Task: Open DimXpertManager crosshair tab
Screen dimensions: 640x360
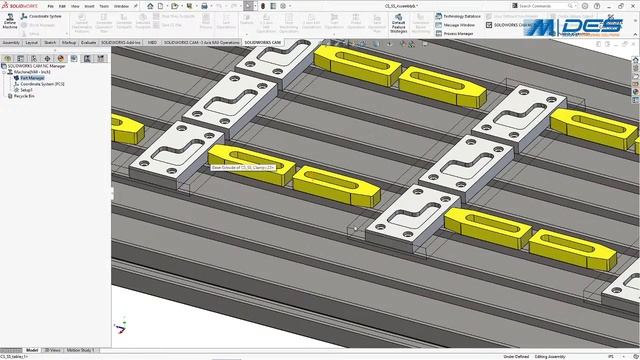Action: click(x=47, y=59)
